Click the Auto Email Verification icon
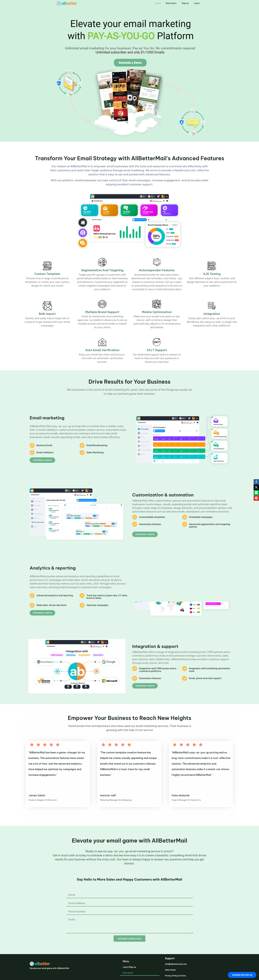Screen dimensions: 259x980 pos(102,342)
